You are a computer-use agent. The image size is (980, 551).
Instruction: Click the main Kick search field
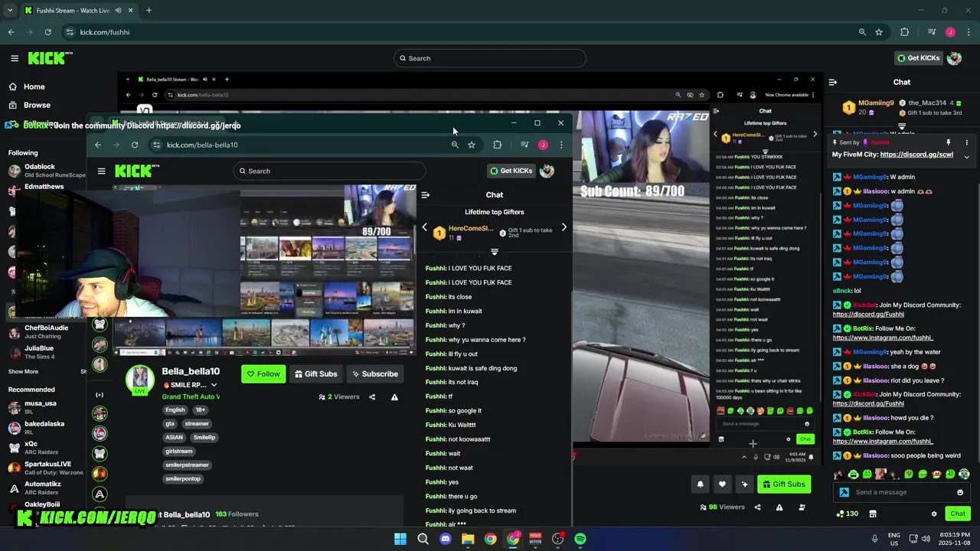point(490,58)
